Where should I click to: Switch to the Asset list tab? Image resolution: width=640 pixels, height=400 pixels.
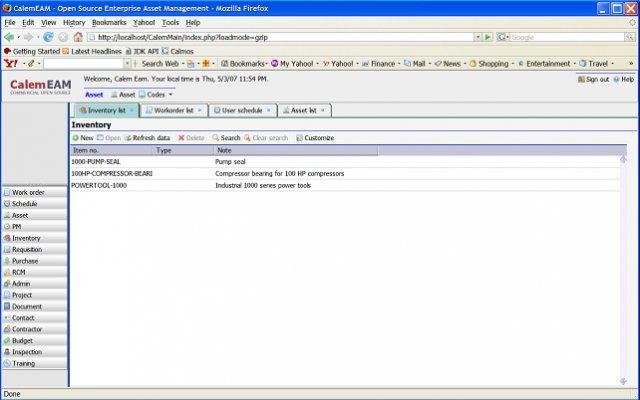(x=304, y=111)
